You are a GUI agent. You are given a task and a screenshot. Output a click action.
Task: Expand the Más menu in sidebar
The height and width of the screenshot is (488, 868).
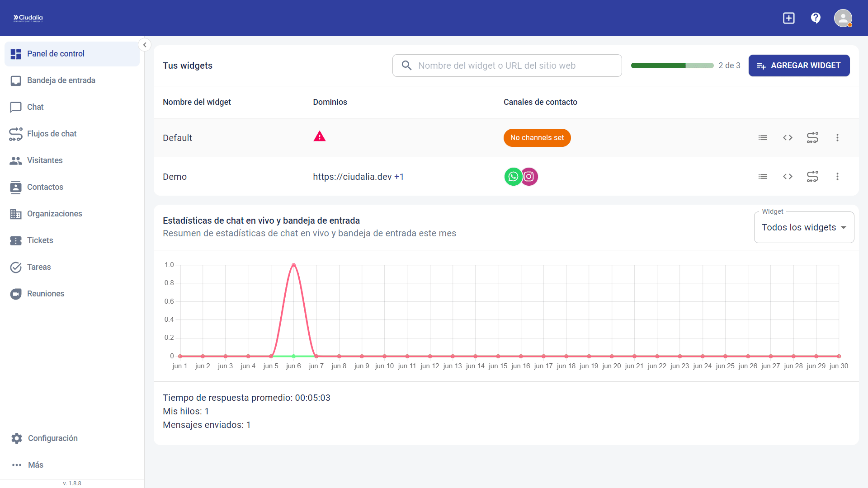[x=35, y=465]
